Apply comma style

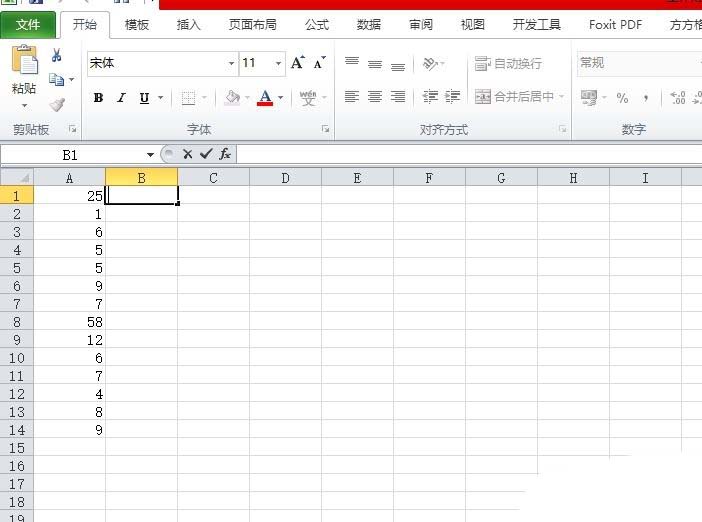(646, 97)
